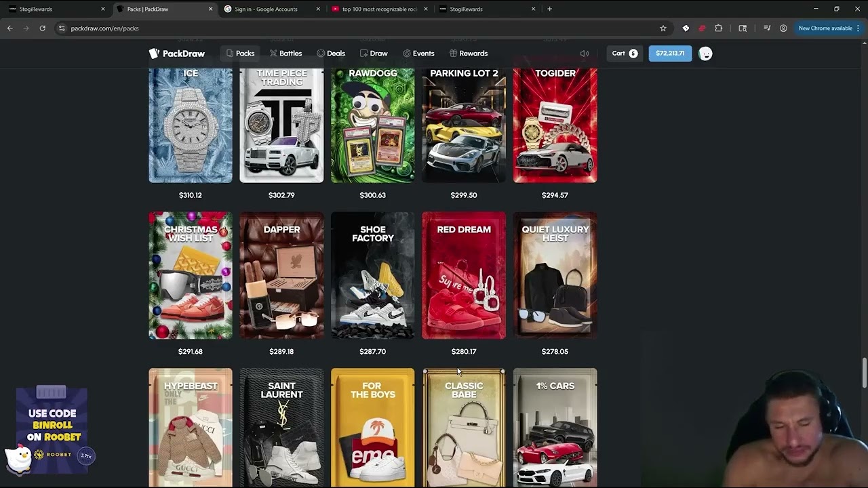Click the $289.18 price text
The height and width of the screenshot is (488, 868).
point(281,352)
